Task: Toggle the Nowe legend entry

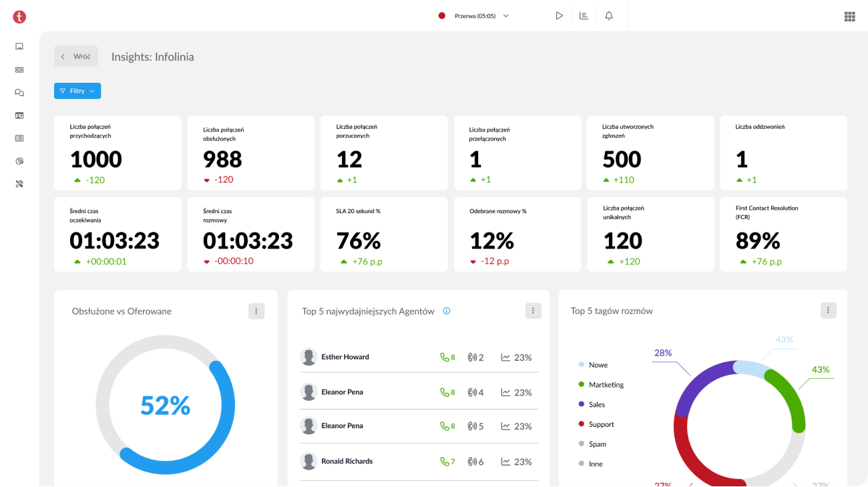Action: pyautogui.click(x=593, y=365)
